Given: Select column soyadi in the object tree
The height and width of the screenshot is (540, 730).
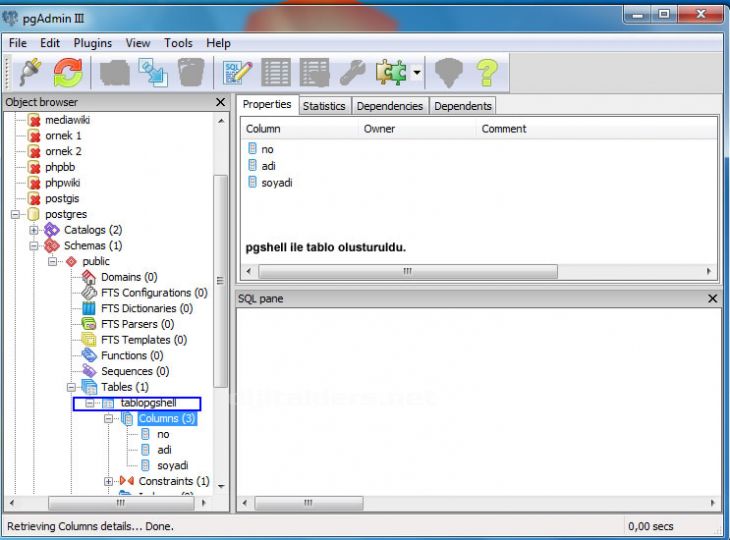Looking at the screenshot, I should point(173,466).
